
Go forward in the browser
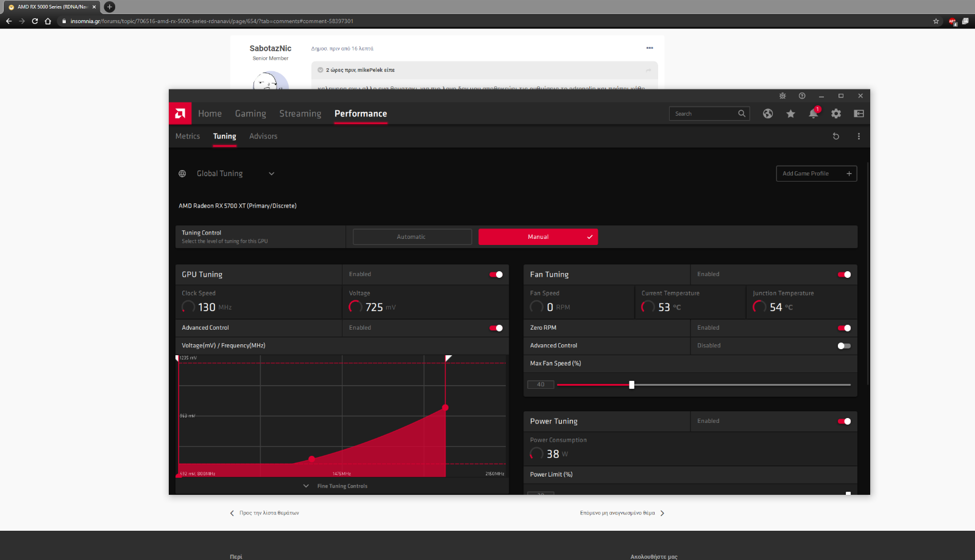[22, 21]
